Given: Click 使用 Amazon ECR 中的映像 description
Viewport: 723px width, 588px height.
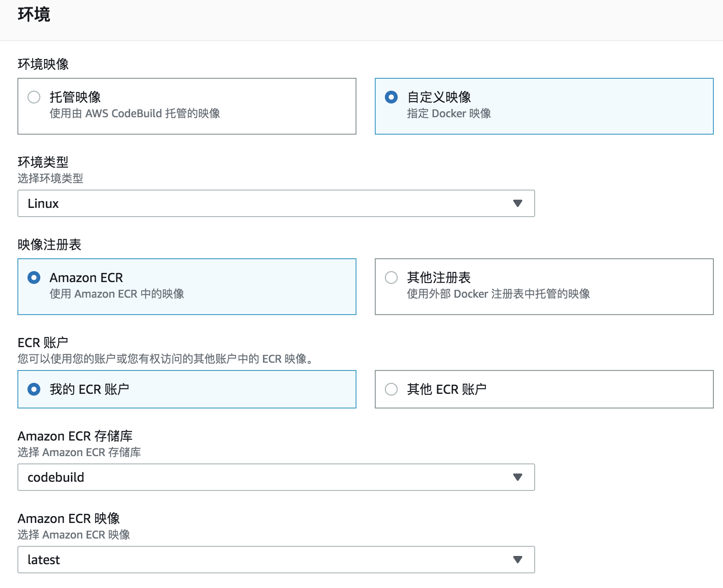Looking at the screenshot, I should [117, 294].
